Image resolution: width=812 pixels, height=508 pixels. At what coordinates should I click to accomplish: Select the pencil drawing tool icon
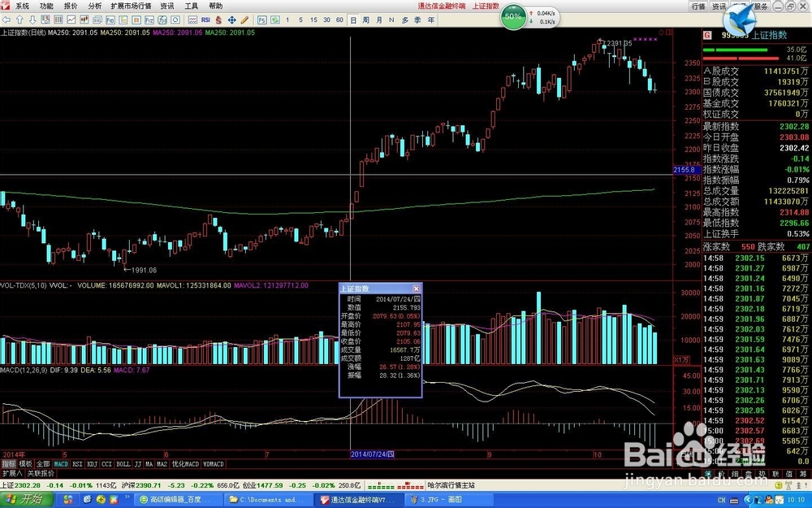[x=244, y=20]
